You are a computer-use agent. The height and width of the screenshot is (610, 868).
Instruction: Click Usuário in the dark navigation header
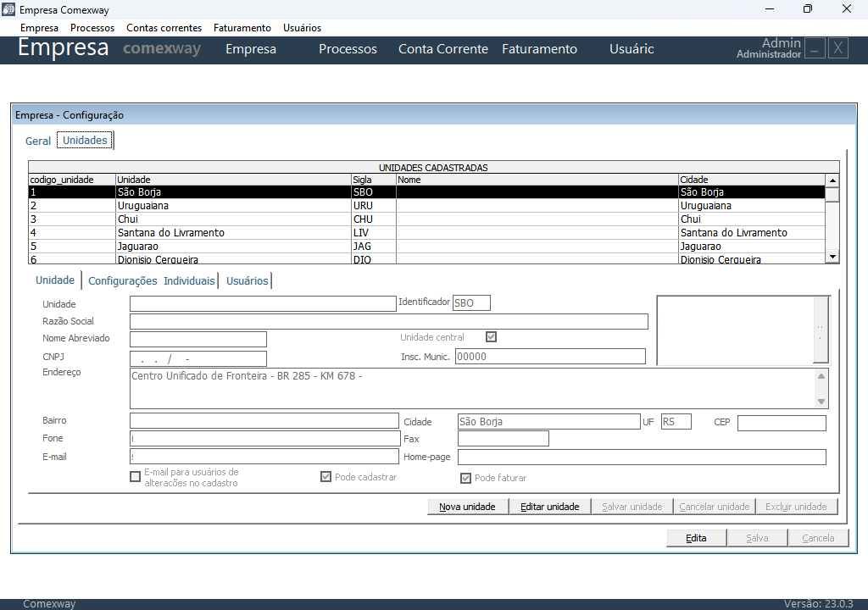pos(632,48)
